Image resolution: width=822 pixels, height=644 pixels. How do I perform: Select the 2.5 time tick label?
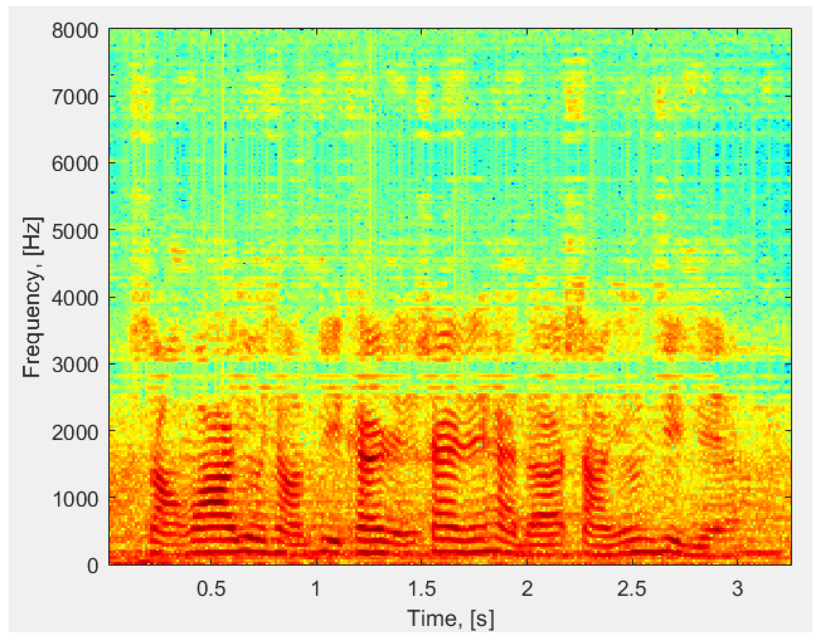coord(632,588)
